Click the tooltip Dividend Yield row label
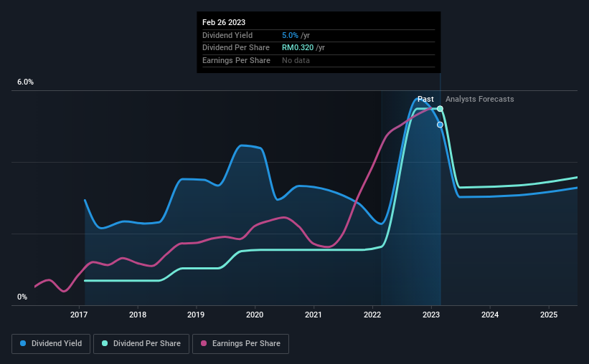The height and width of the screenshot is (364, 589). coord(227,35)
